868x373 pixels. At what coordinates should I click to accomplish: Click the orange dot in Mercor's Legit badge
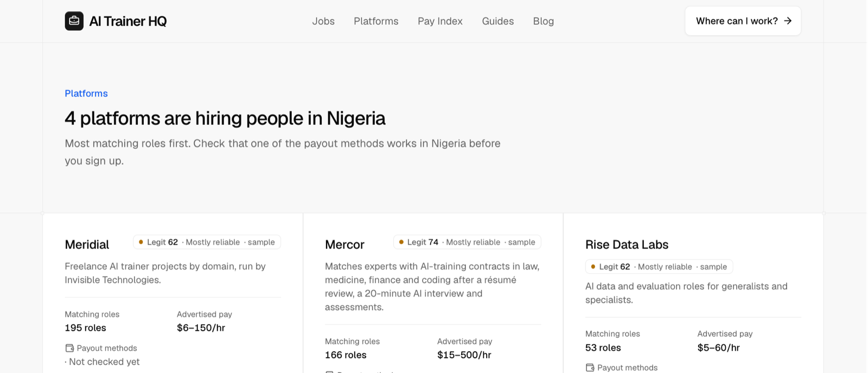pos(401,242)
